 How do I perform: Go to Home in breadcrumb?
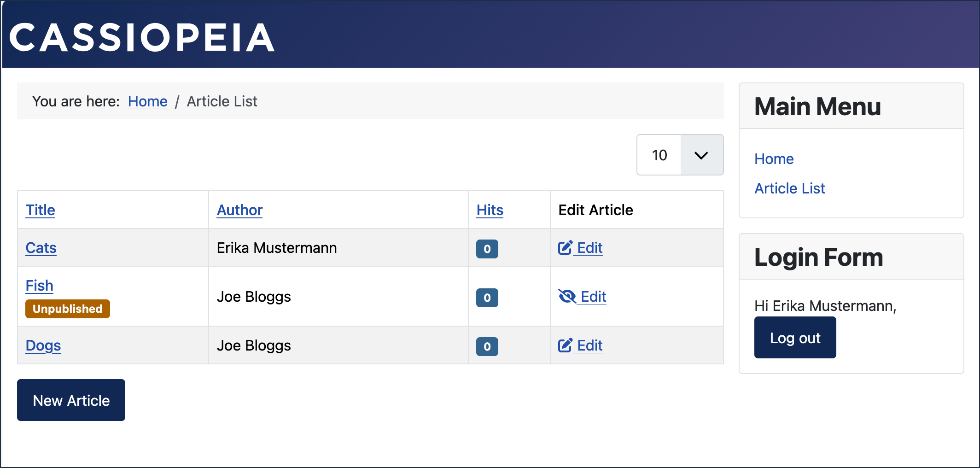pos(148,101)
